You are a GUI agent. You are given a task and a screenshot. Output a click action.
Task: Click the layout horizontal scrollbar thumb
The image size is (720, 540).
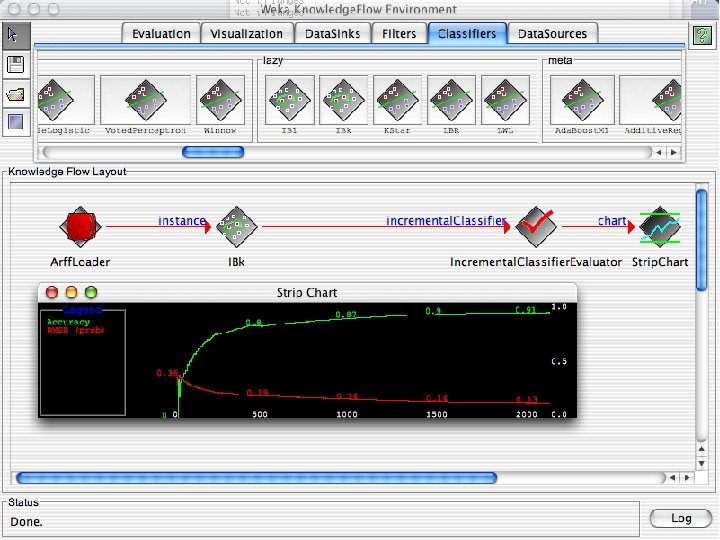pos(256,478)
